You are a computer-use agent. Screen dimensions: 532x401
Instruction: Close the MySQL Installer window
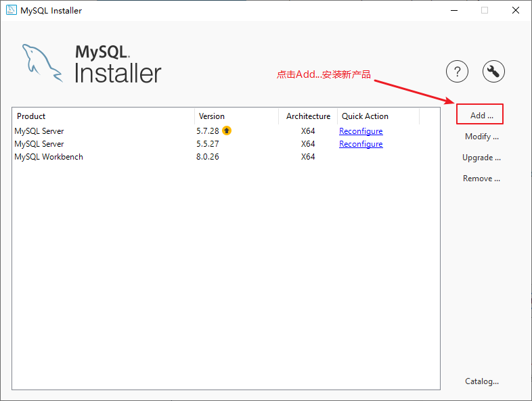coord(515,11)
